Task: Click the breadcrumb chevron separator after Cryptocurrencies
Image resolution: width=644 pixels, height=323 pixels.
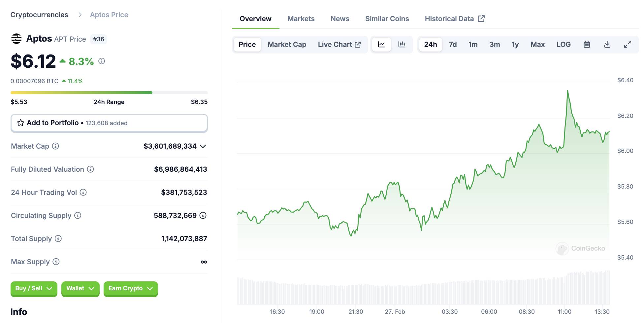Action: pos(80,15)
